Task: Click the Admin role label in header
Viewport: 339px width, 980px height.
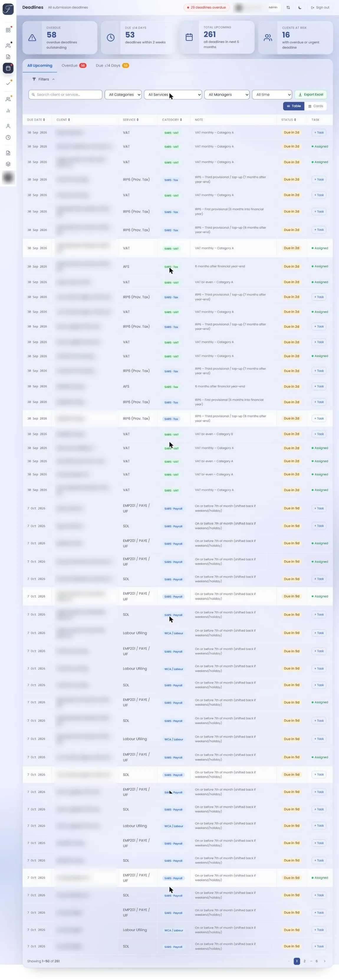Action: point(273,7)
